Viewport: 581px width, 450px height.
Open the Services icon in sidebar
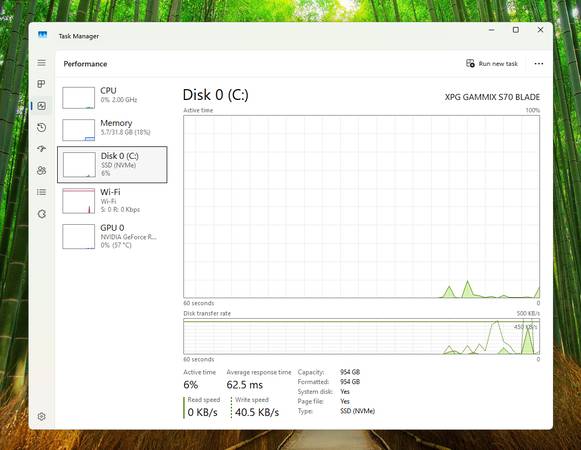click(x=42, y=214)
